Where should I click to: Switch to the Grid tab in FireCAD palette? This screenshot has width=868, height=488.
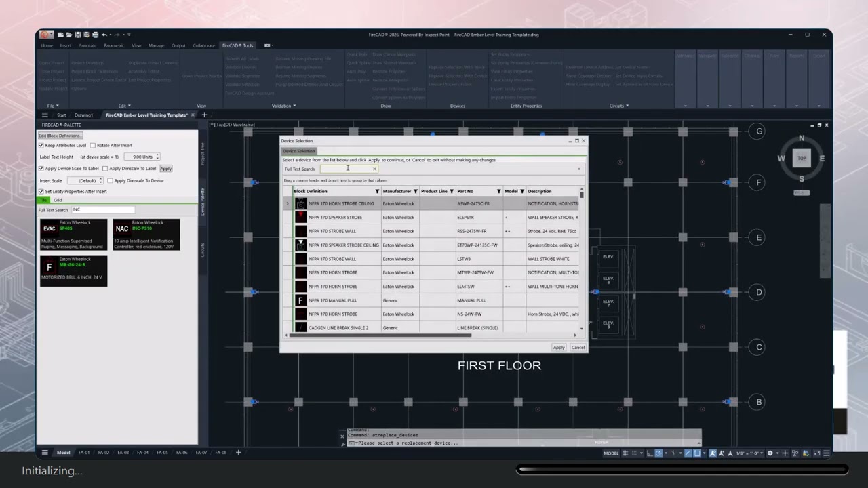click(x=58, y=200)
